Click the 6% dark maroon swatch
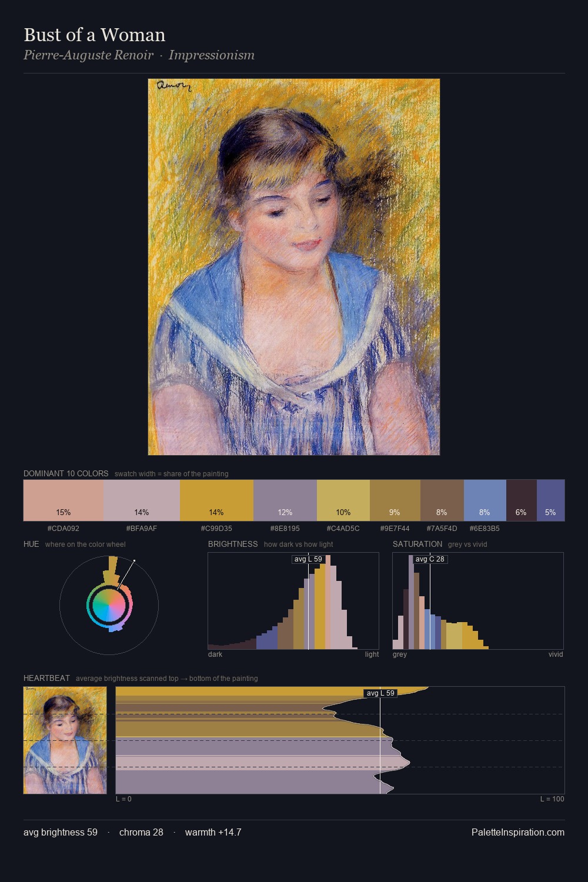 522,500
